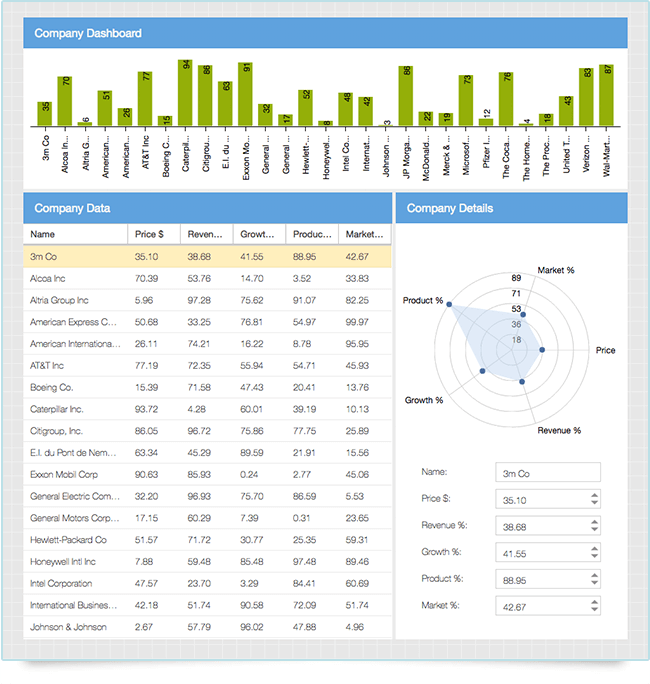Sort table by Name column header
650x684 pixels.
coord(75,234)
